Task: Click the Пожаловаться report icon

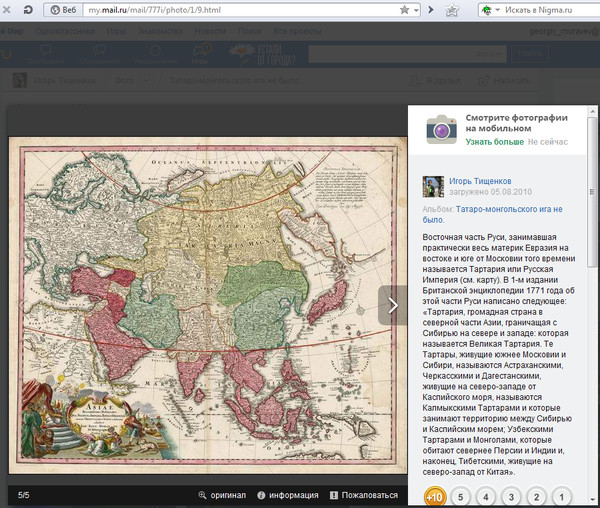Action: coord(334,495)
